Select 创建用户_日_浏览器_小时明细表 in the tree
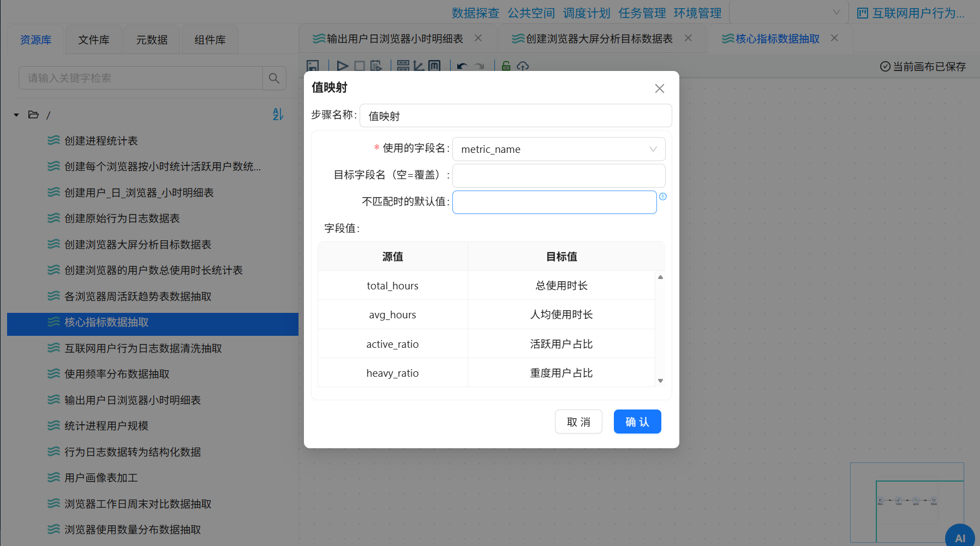 coord(139,193)
